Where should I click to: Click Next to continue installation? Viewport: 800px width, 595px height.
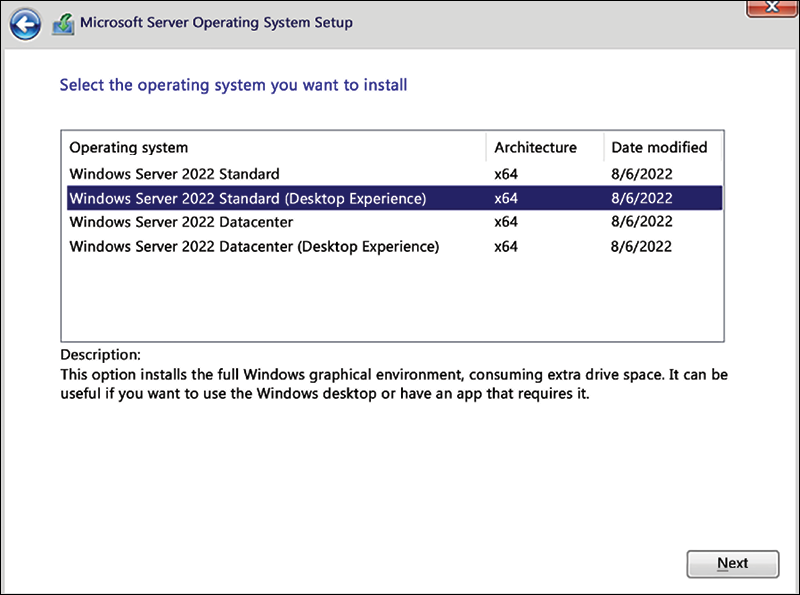point(733,563)
